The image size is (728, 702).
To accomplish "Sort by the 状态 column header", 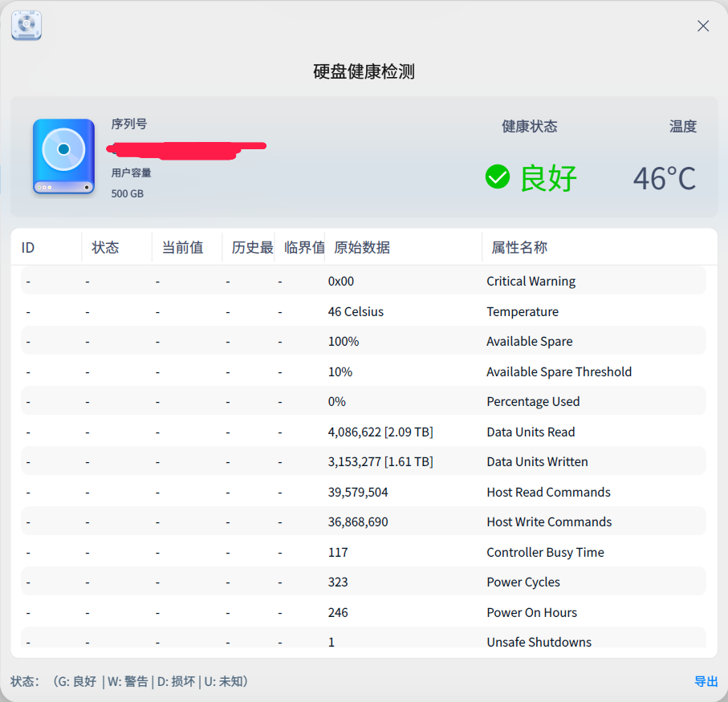I will click(106, 247).
